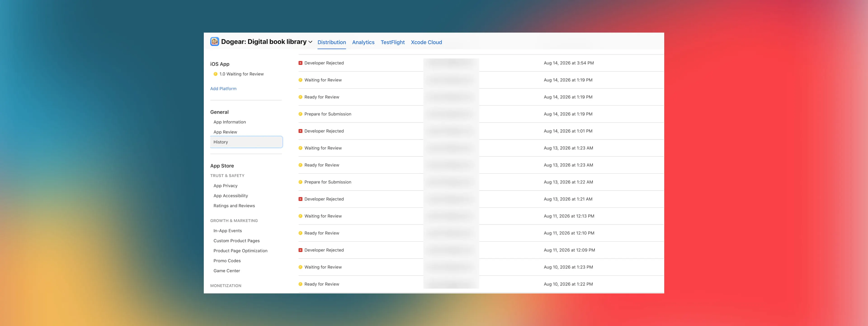This screenshot has width=868, height=326.
Task: Click the yellow status dot beside 1.0 Waiting for Review
Action: [215, 74]
